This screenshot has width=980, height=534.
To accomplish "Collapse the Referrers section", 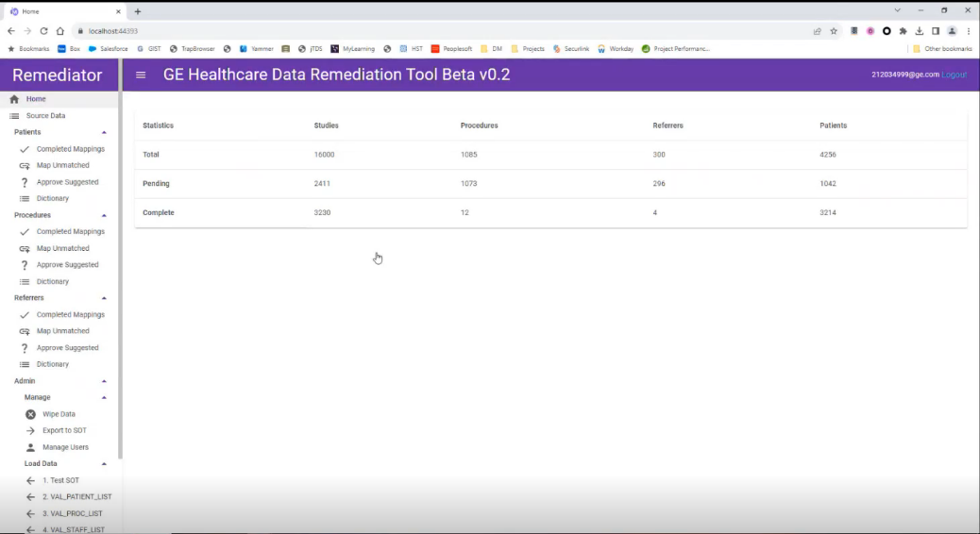I will click(104, 298).
